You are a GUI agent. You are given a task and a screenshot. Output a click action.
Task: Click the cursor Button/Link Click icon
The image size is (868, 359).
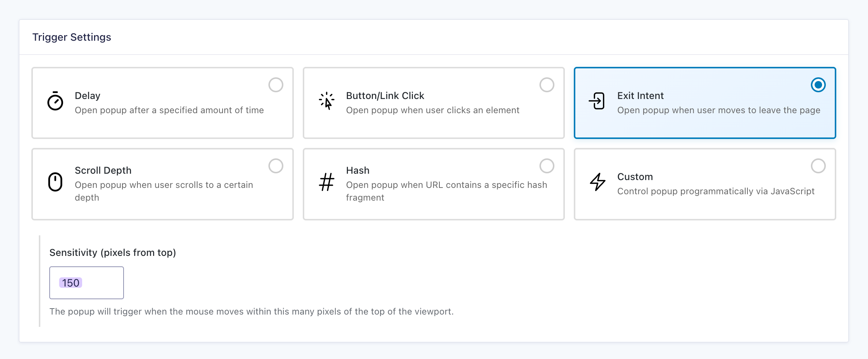[x=327, y=101]
